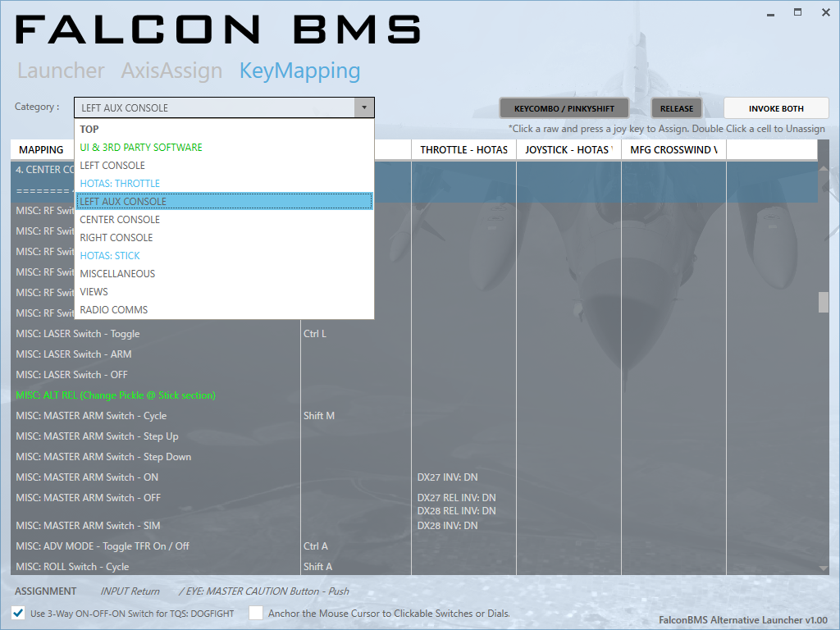Viewport: 840px width, 630px height.
Task: Click DX28 INV: DN throttle cell
Action: [x=464, y=526]
